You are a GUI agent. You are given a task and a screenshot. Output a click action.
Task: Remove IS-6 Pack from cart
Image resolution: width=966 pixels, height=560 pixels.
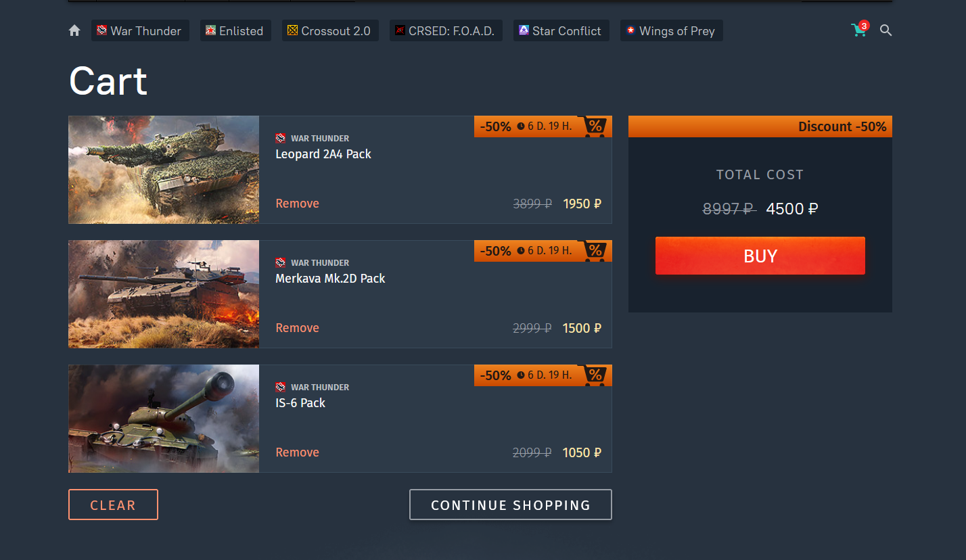297,452
